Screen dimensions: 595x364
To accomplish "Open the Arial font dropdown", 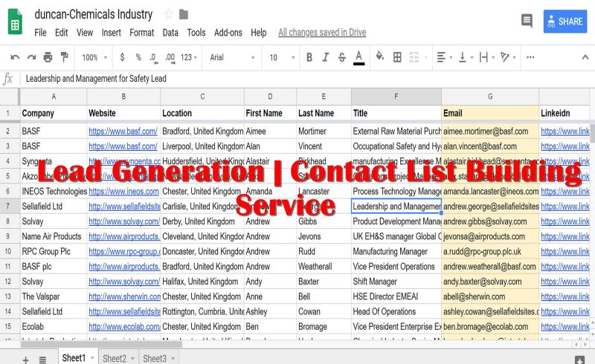I will pos(232,57).
